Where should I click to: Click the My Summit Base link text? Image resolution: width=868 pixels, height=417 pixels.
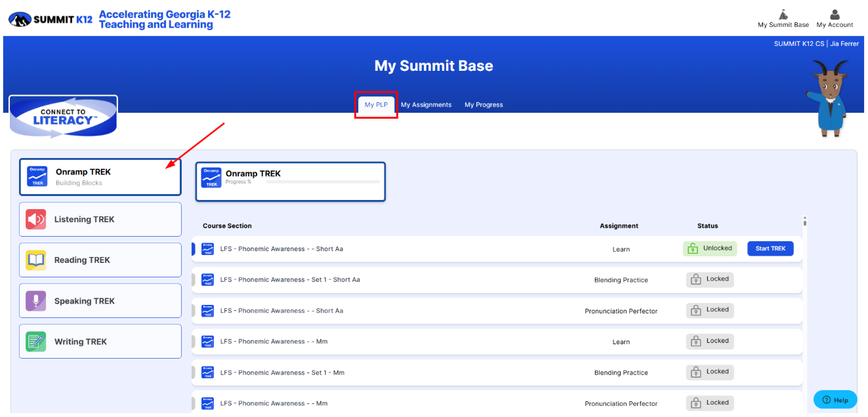tap(783, 25)
